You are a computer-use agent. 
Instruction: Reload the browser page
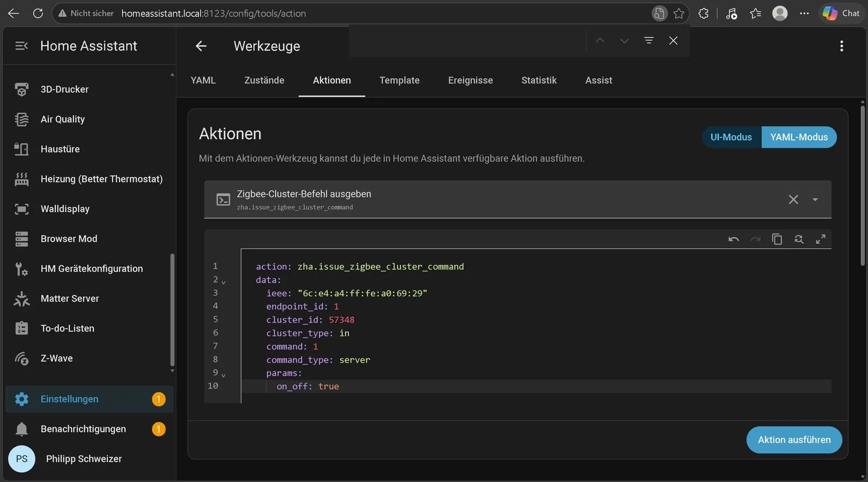coord(37,13)
